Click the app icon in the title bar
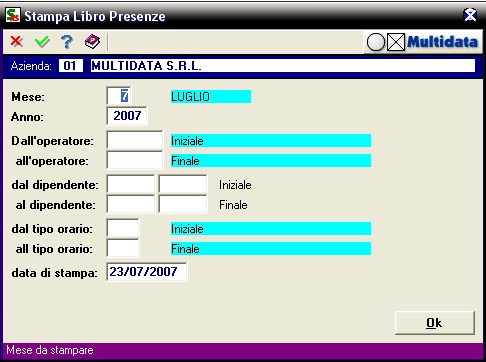The image size is (486, 362). click(13, 15)
